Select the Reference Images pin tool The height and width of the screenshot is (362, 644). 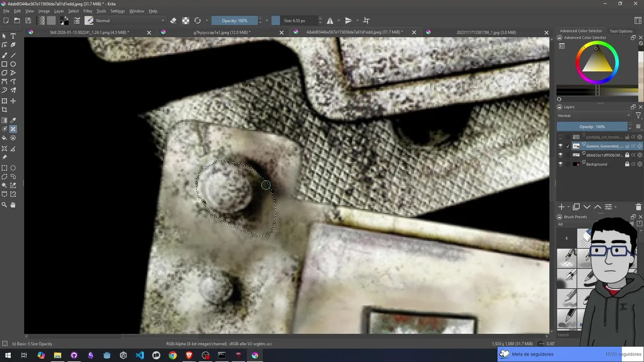[x=5, y=157]
